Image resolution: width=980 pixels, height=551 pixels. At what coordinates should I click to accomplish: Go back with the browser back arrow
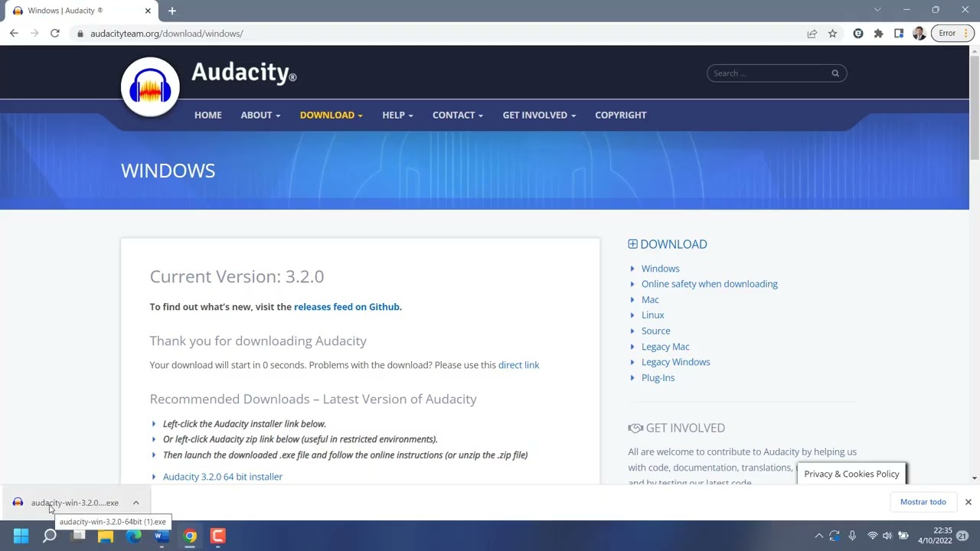(14, 34)
